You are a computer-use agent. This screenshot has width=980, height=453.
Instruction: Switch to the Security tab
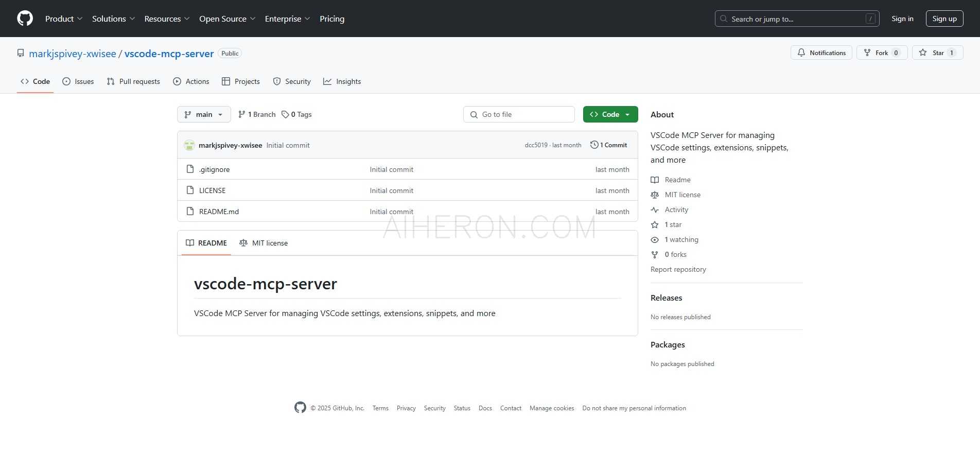292,81
